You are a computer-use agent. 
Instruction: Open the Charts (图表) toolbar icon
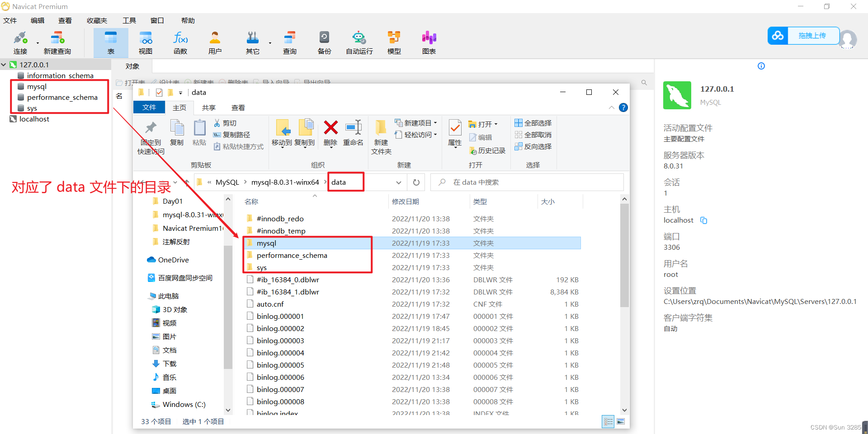tap(429, 43)
